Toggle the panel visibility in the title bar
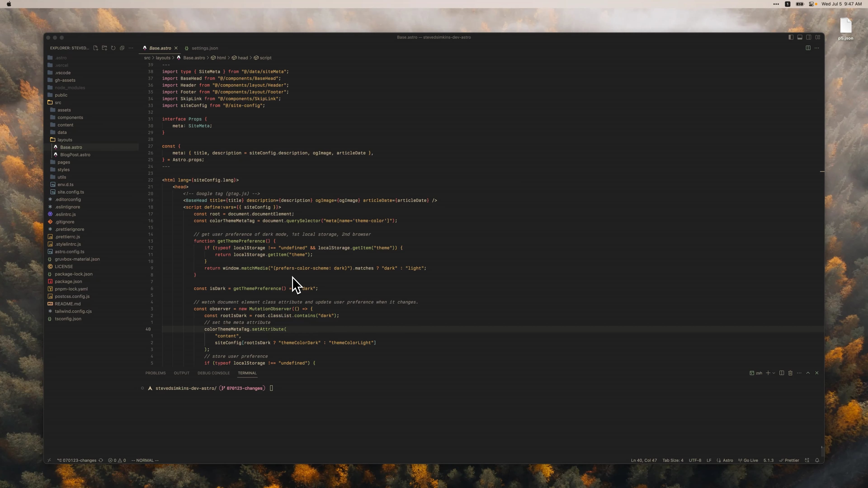The width and height of the screenshot is (868, 488). [800, 37]
